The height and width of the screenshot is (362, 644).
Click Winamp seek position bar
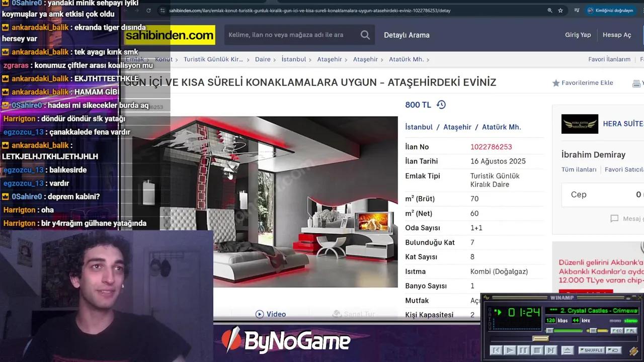tap(564, 338)
